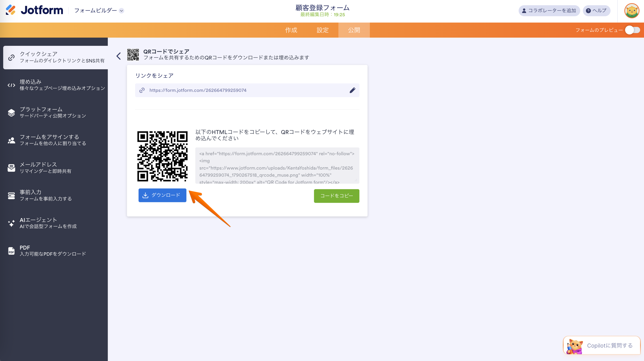
Task: Switch to the 設定 tab
Action: coord(323,30)
